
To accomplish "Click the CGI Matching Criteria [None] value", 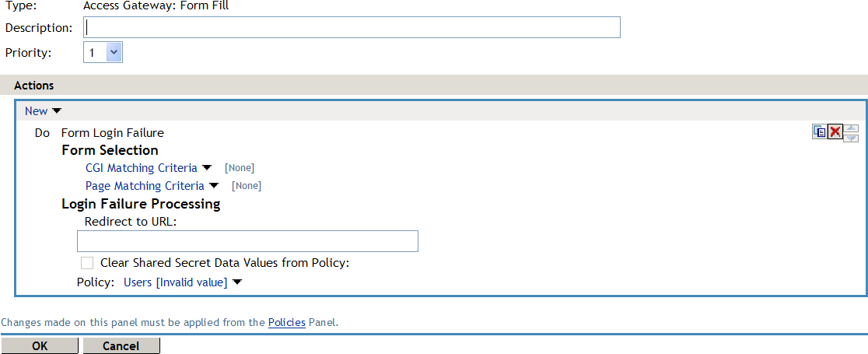I will point(240,168).
